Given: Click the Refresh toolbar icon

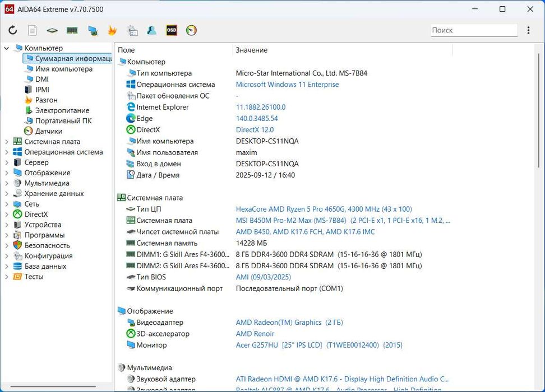Looking at the screenshot, I should [13, 30].
